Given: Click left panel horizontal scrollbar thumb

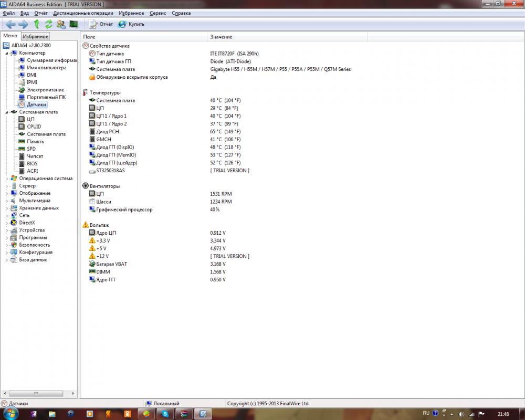Looking at the screenshot, I should click(36, 393).
